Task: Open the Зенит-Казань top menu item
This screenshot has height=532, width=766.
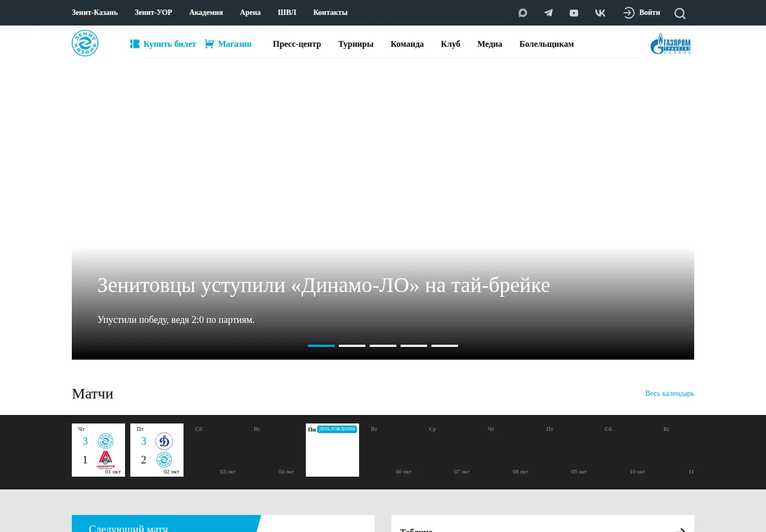Action: (x=95, y=12)
